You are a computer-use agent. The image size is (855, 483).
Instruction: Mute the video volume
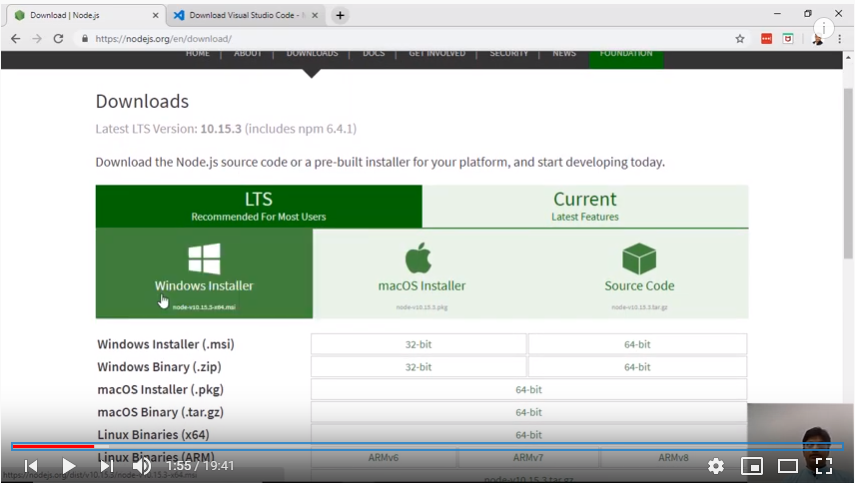[142, 466]
